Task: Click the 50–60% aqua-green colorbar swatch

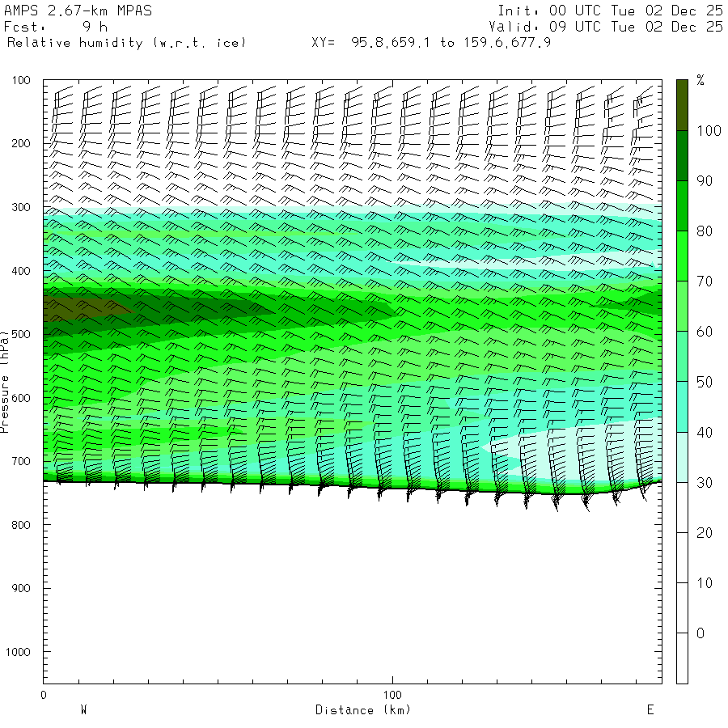Action: [x=682, y=356]
